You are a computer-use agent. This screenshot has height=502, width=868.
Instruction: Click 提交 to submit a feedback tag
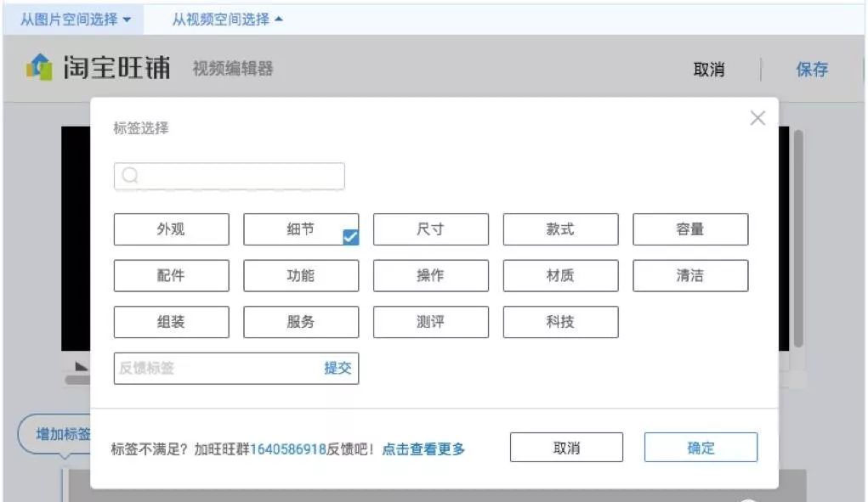[x=338, y=368]
